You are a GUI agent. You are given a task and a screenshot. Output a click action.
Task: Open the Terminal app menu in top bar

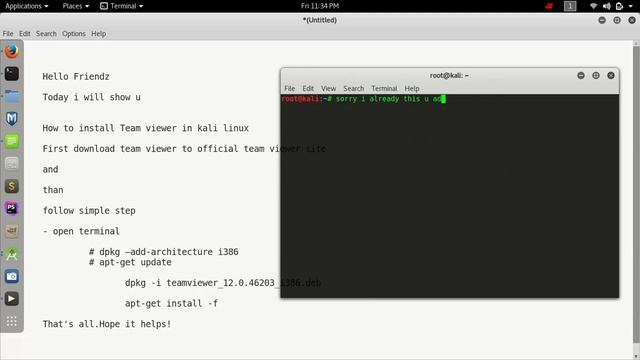pos(122,6)
